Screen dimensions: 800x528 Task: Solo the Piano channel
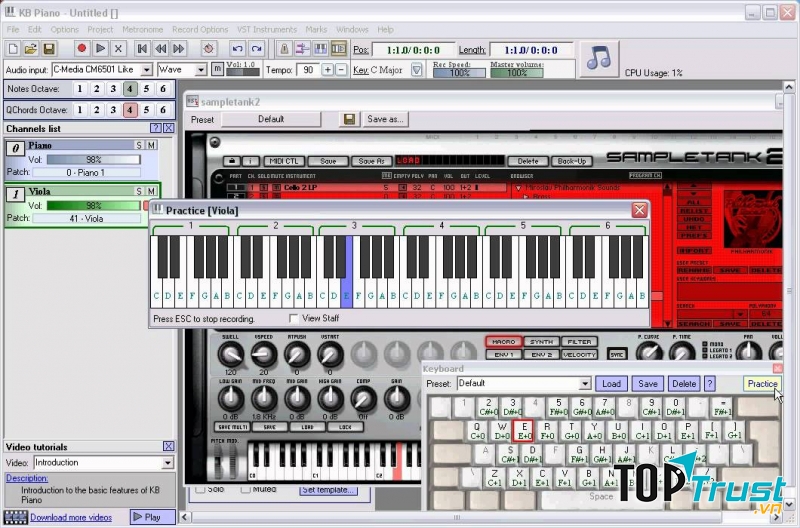coord(139,145)
